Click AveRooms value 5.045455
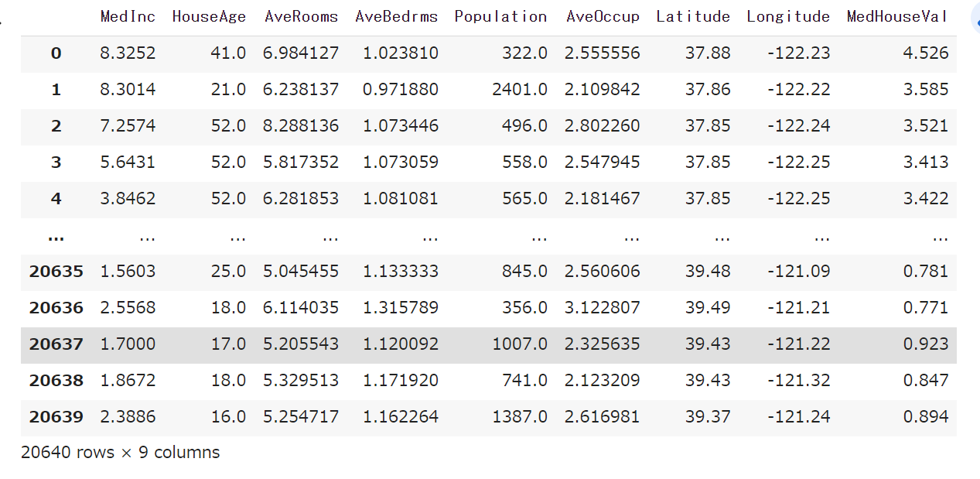980x479 pixels. click(x=301, y=272)
